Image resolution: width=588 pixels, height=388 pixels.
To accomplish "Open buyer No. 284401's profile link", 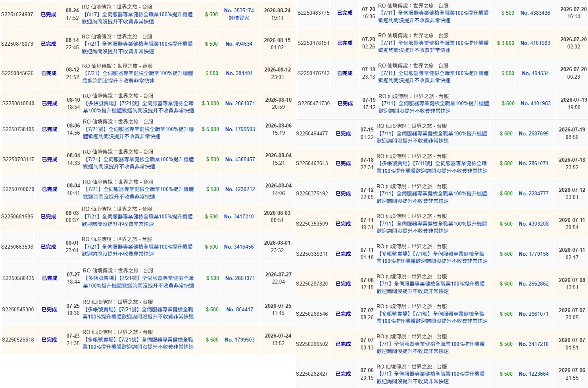I will [x=239, y=73].
